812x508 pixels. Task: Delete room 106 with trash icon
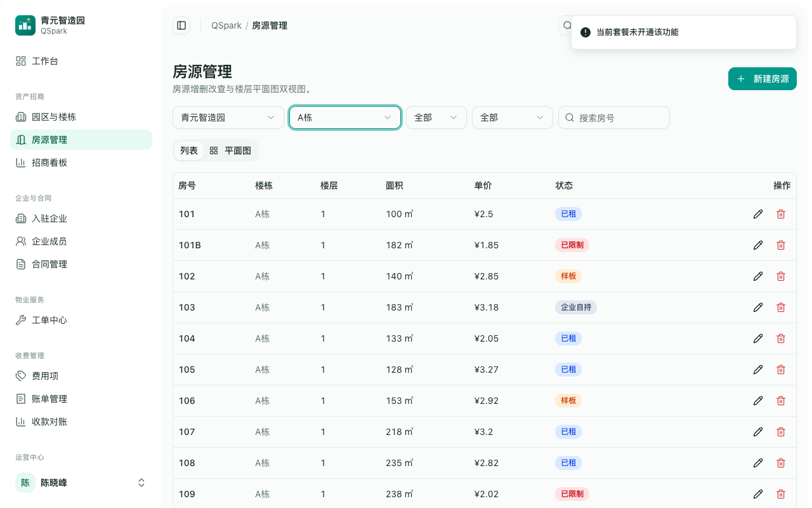(781, 401)
